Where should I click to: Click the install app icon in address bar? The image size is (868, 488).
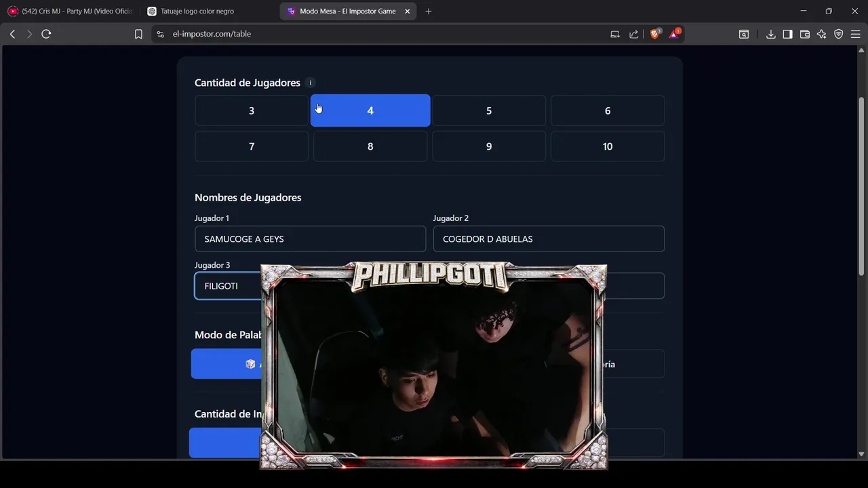(x=615, y=34)
